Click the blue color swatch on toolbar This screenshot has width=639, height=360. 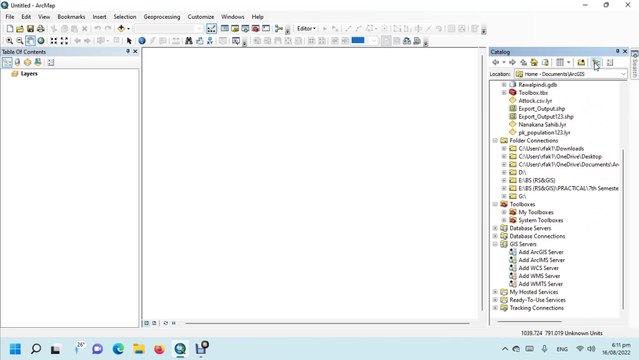(358, 40)
